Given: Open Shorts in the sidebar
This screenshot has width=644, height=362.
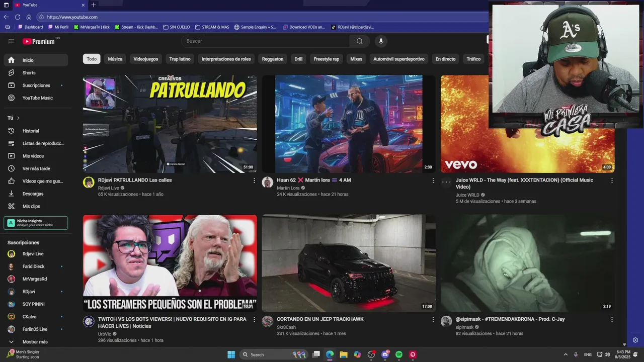Looking at the screenshot, I should click(x=36, y=73).
